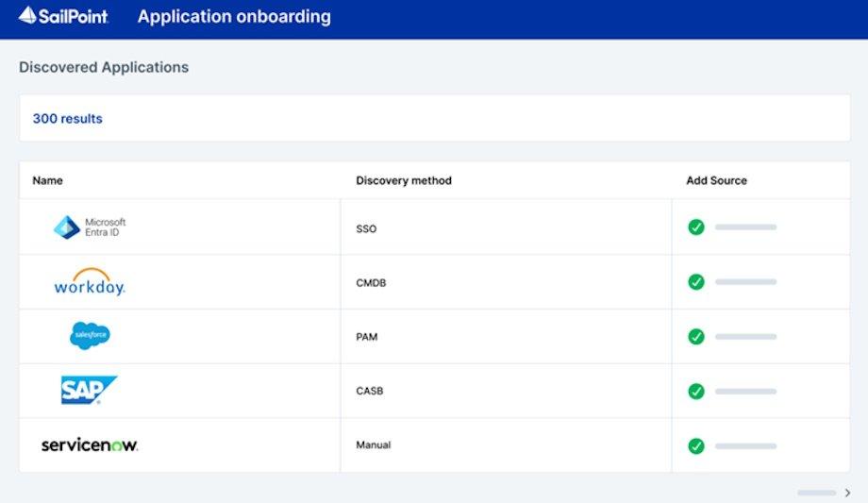Click green checkmark in Microsoft Entra ID row
Viewport: 868px width, 503px height.
click(x=696, y=227)
